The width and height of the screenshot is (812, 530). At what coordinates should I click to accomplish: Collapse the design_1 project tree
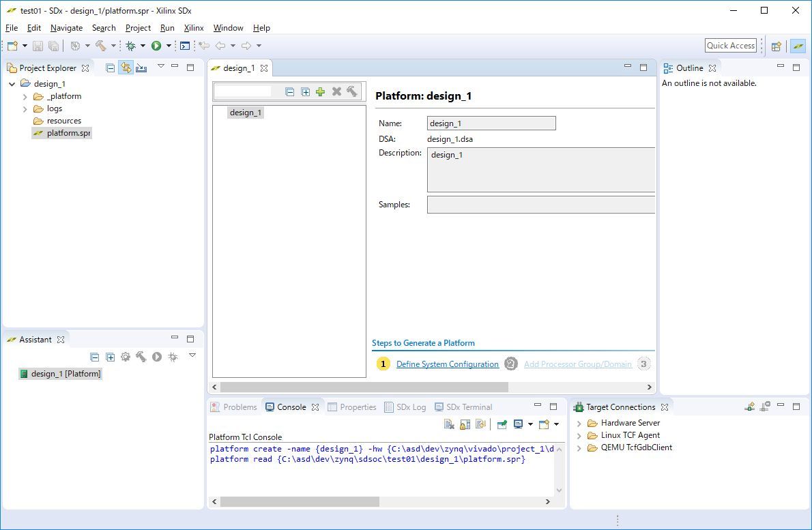click(12, 84)
